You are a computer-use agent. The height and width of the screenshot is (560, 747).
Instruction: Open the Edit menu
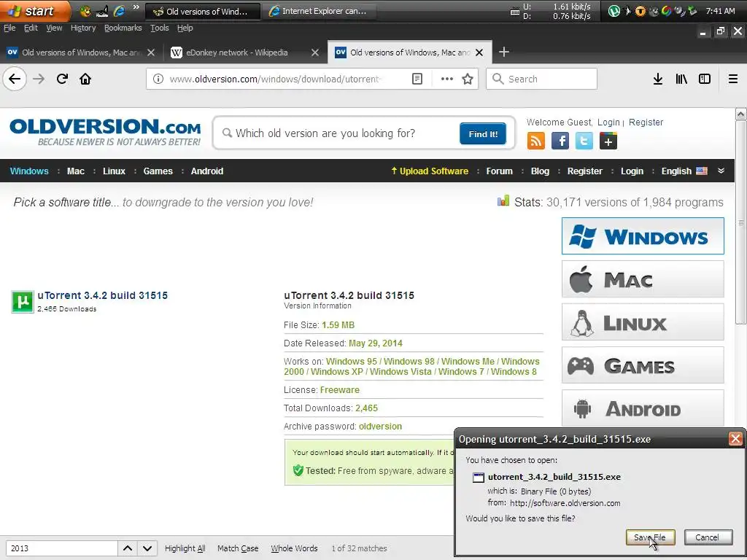tap(31, 28)
